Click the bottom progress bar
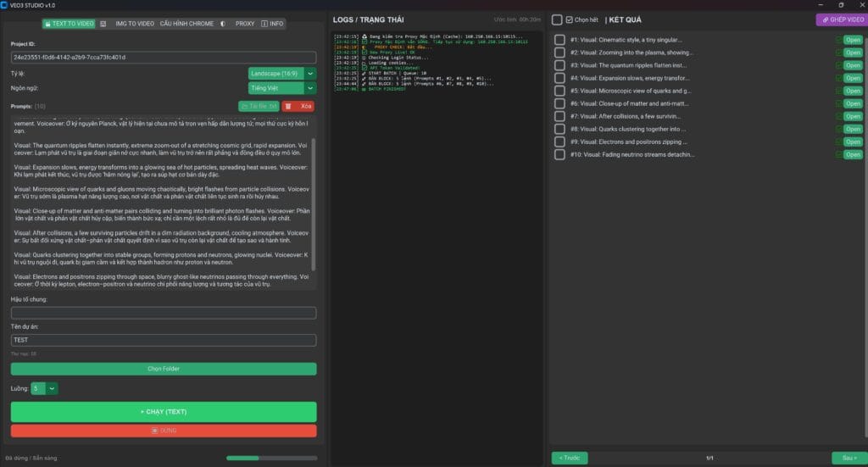 click(x=272, y=459)
